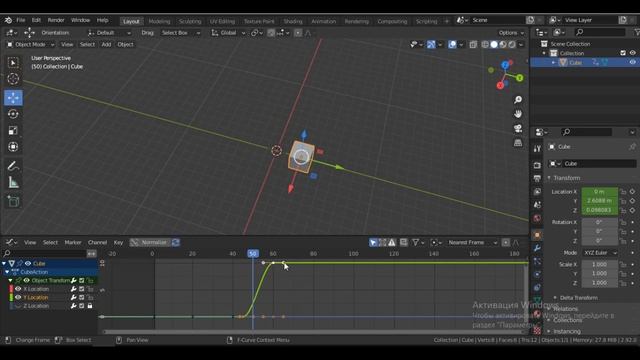Click the Blender logo menu icon
Viewport: 640px width, 360px height.
(x=8, y=20)
